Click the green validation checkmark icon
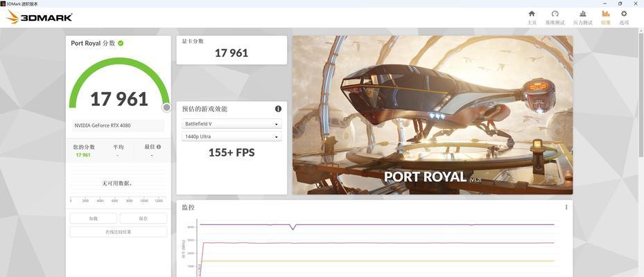Image resolution: width=644 pixels, height=277 pixels. click(x=121, y=43)
